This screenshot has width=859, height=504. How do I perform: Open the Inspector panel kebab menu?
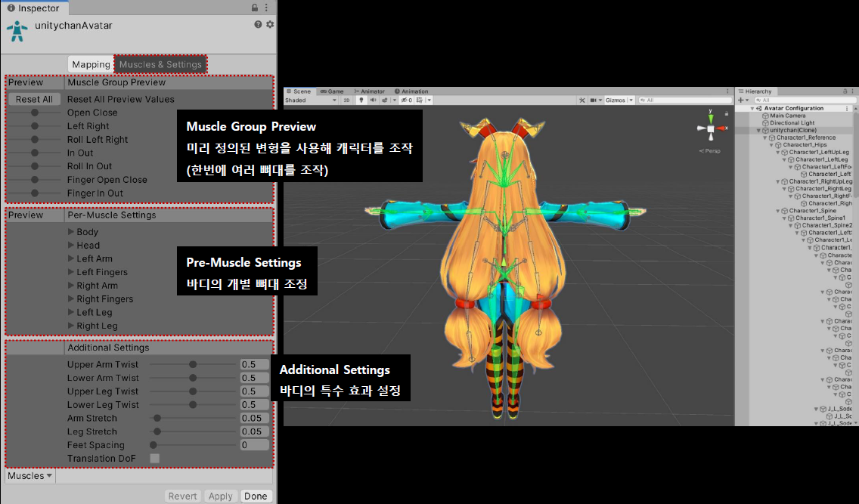point(266,8)
